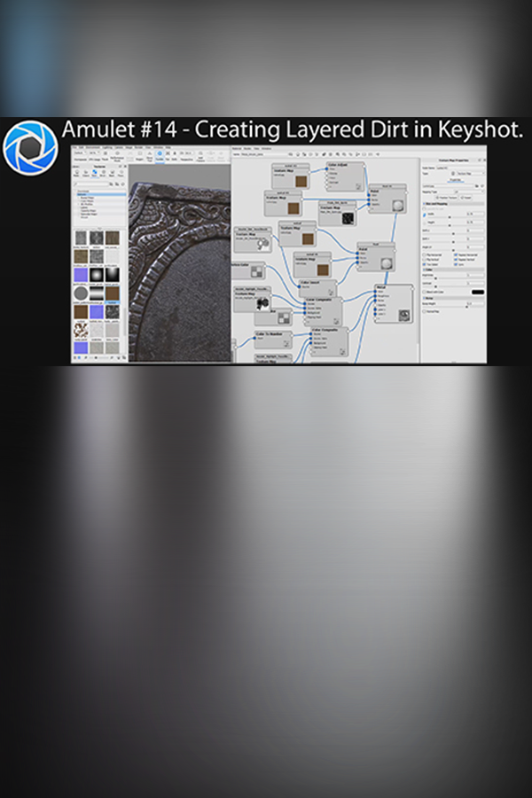Select the highlighted brown texture thumbnail
The image size is (532, 798).
coord(113,293)
